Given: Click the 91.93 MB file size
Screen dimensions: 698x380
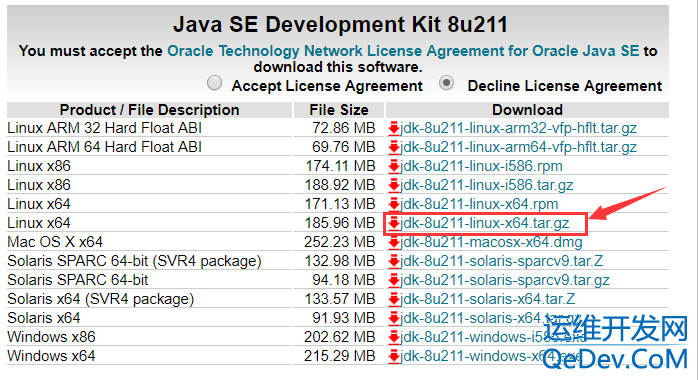Looking at the screenshot, I should [x=344, y=318].
